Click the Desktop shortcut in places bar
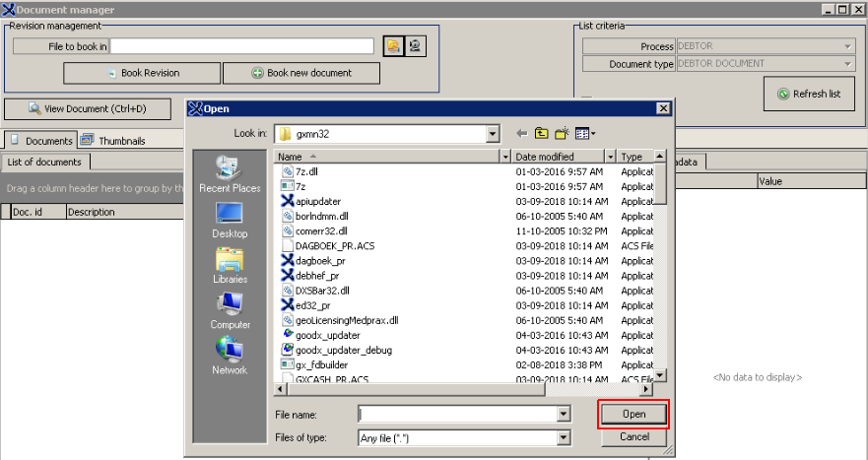The height and width of the screenshot is (460, 868). [229, 219]
